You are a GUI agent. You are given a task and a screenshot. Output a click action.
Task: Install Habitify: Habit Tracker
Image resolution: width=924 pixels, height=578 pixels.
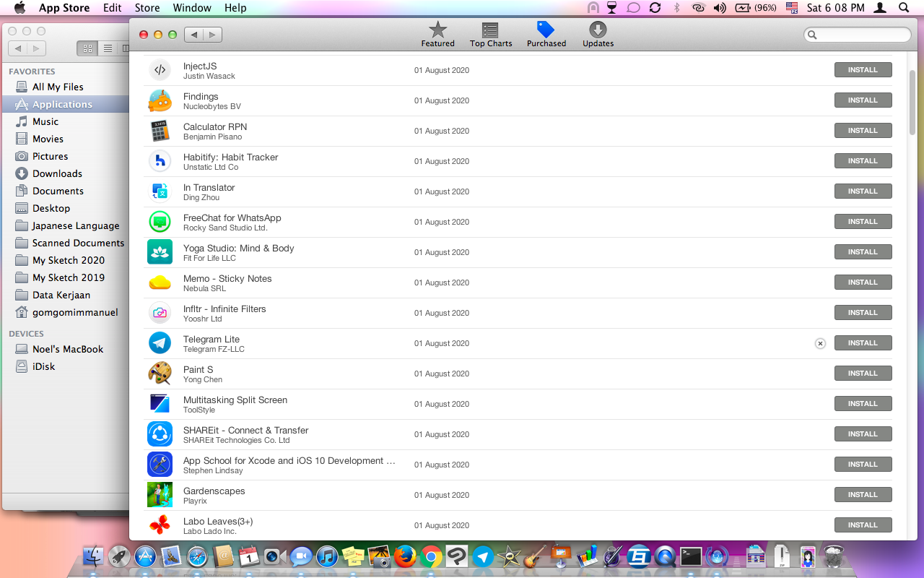(x=863, y=161)
